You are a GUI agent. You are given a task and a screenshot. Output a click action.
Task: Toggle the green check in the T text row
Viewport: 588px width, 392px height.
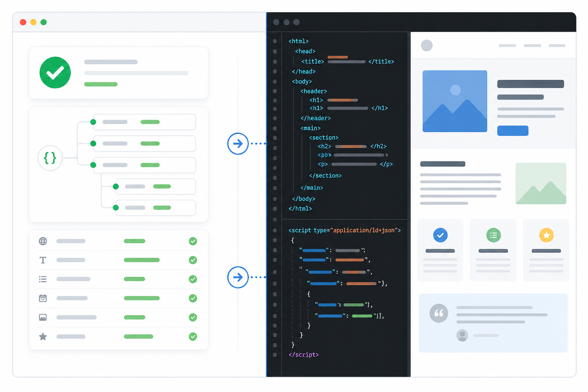click(x=193, y=260)
